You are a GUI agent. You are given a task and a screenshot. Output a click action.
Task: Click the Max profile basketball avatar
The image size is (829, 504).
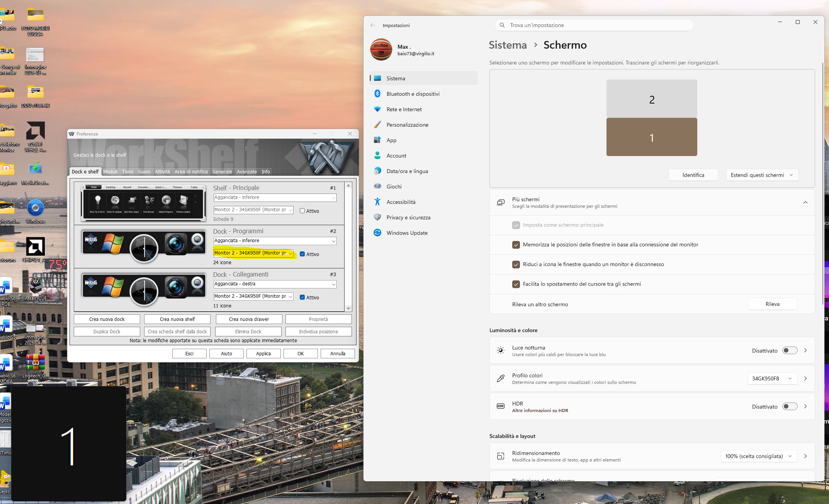click(381, 49)
